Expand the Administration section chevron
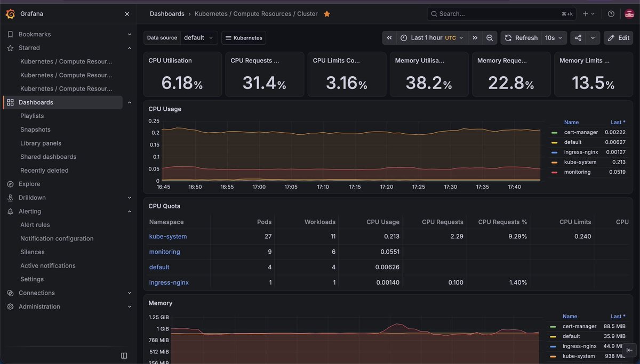 click(x=129, y=306)
